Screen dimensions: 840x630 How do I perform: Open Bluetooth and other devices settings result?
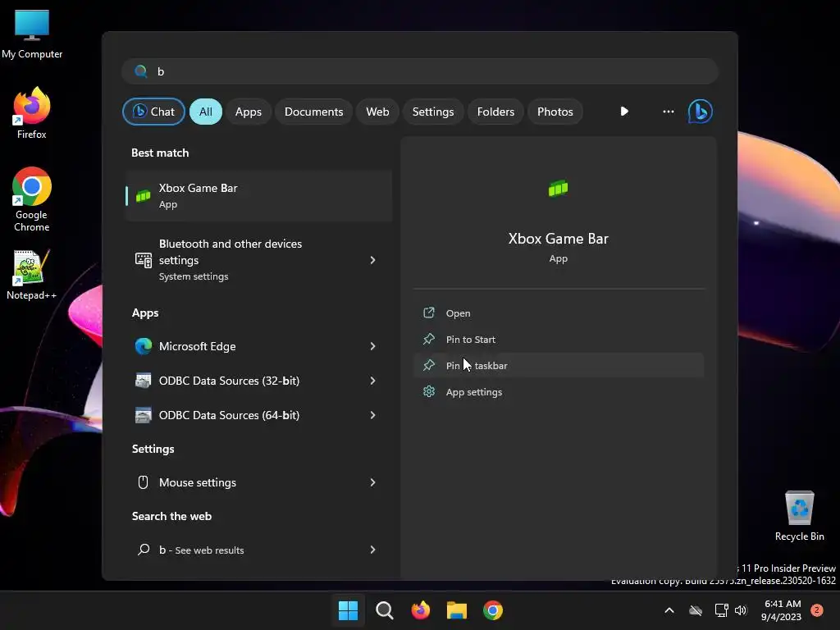click(x=258, y=260)
